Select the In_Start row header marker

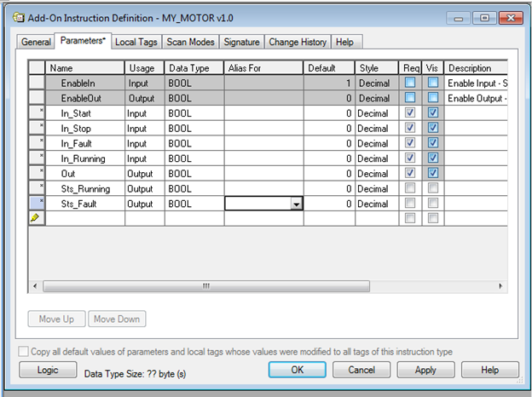click(x=37, y=112)
